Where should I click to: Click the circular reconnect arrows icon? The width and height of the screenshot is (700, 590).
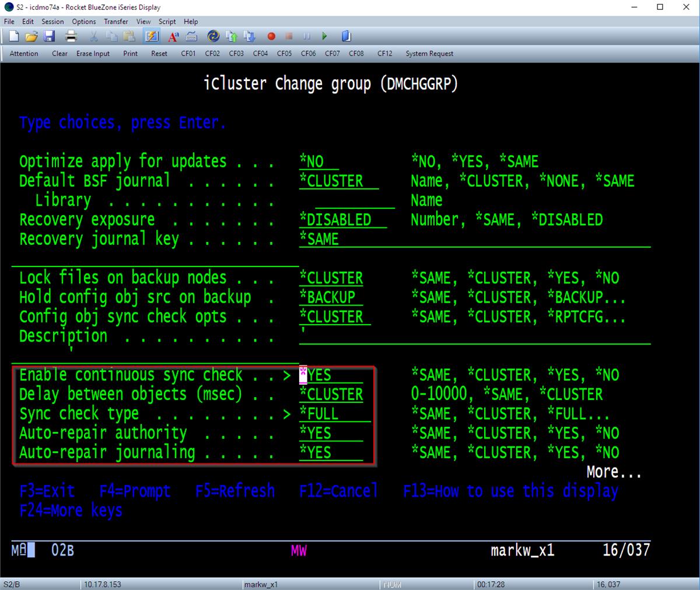point(213,36)
